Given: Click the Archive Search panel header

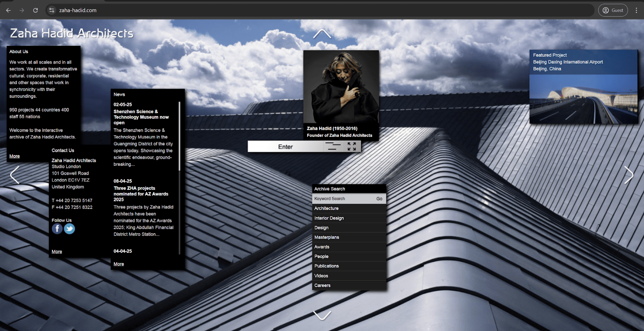Looking at the screenshot, I should coord(349,189).
